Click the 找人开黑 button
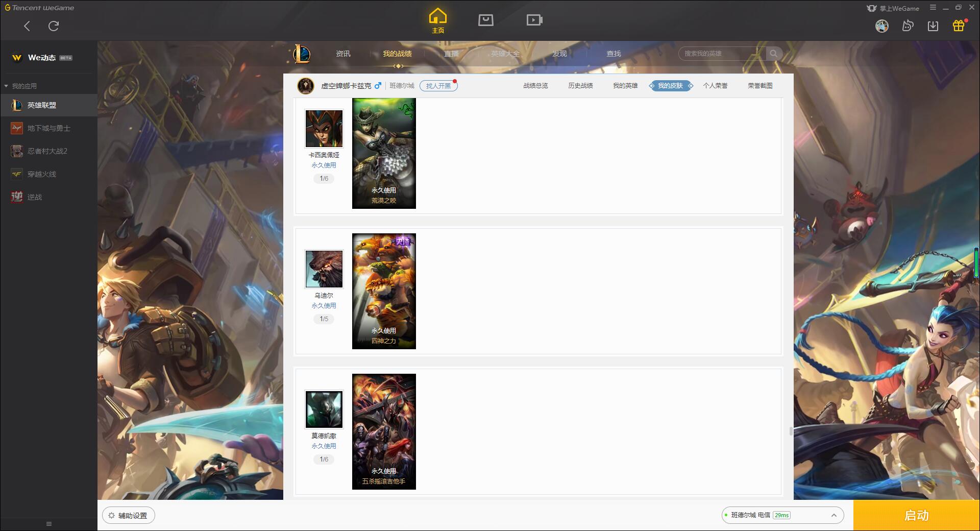980x531 pixels. [438, 86]
